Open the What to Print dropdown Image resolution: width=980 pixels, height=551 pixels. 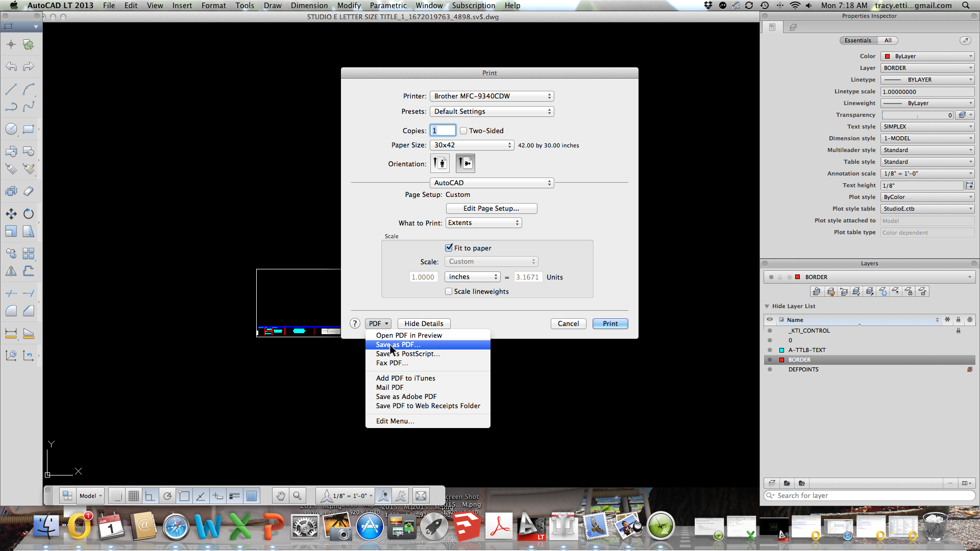[x=484, y=222]
